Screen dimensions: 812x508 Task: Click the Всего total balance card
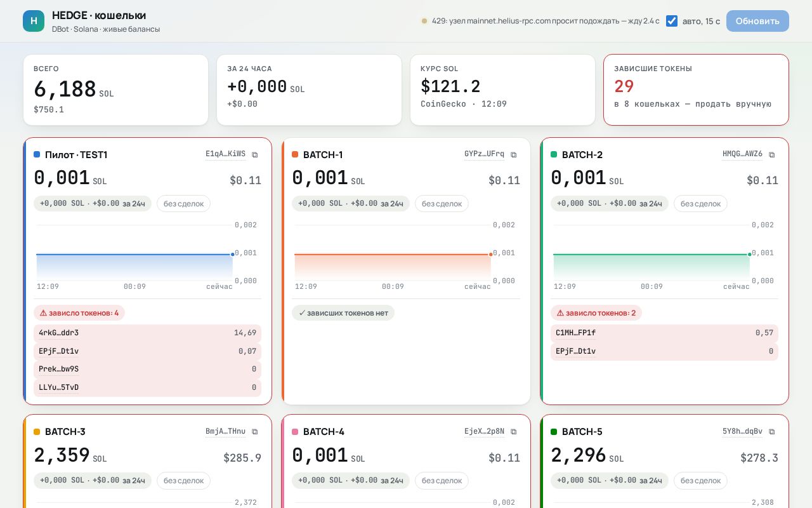(x=115, y=90)
